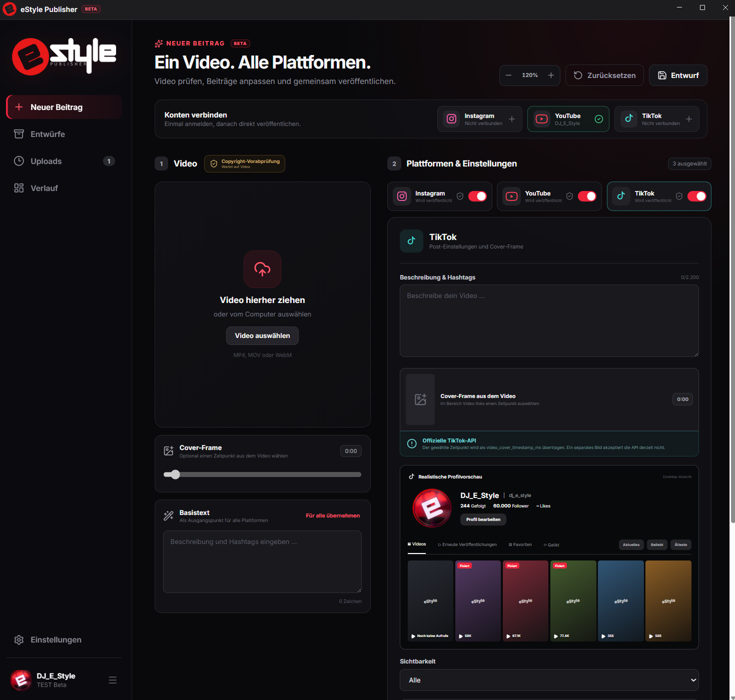Click the YouTube logo in Konten verbinden

(542, 119)
